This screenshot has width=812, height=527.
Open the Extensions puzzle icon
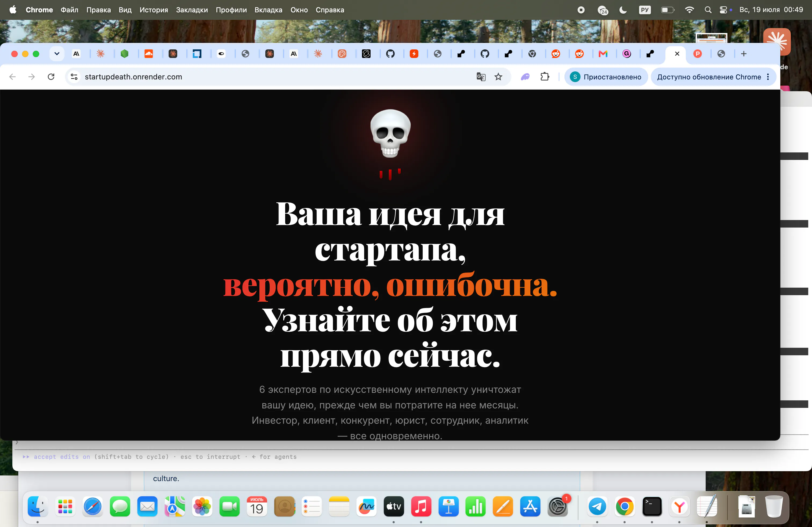(545, 77)
